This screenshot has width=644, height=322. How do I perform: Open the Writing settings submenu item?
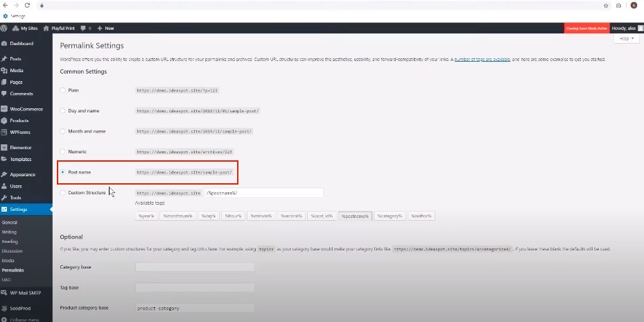(x=9, y=232)
